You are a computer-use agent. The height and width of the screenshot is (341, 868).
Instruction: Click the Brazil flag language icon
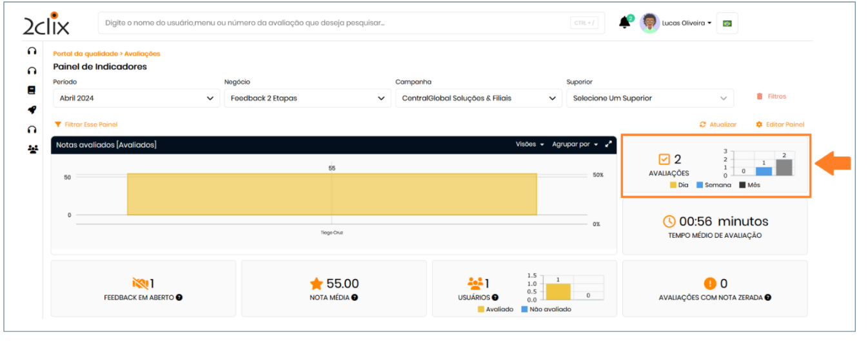(x=727, y=23)
